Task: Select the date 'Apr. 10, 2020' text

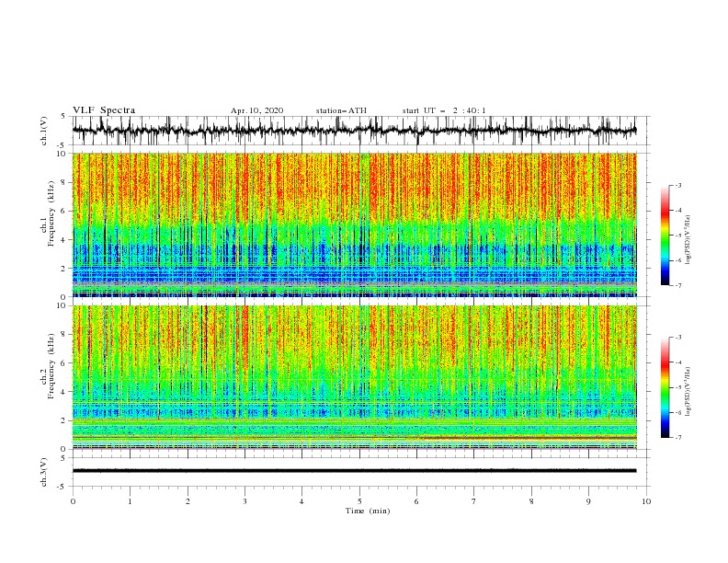Action: (x=256, y=110)
